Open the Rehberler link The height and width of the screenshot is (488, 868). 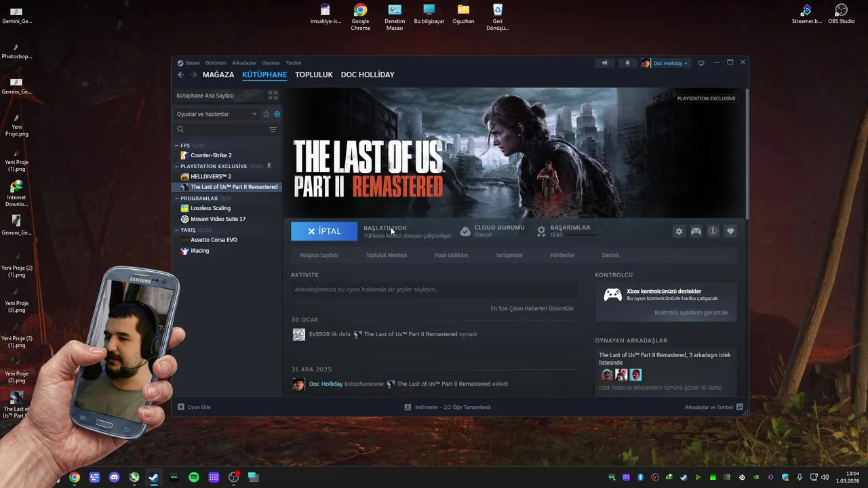pos(562,255)
